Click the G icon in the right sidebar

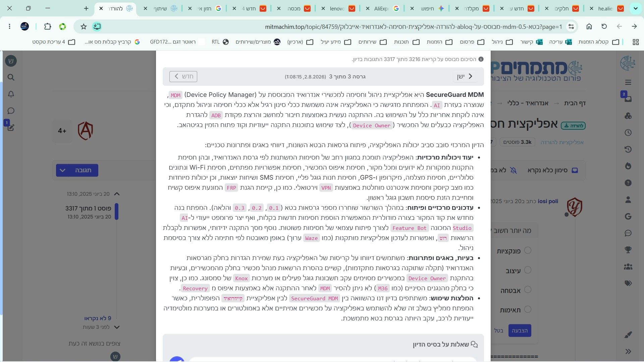click(x=628, y=217)
